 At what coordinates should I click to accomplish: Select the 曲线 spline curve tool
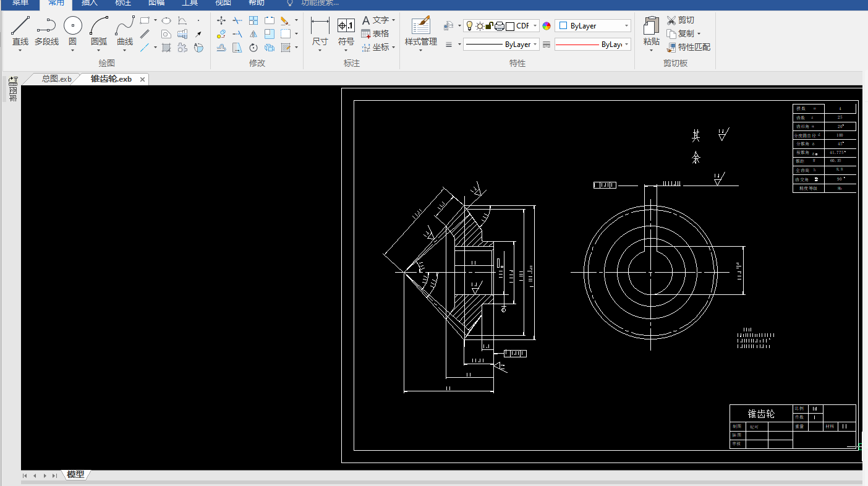coord(125,31)
